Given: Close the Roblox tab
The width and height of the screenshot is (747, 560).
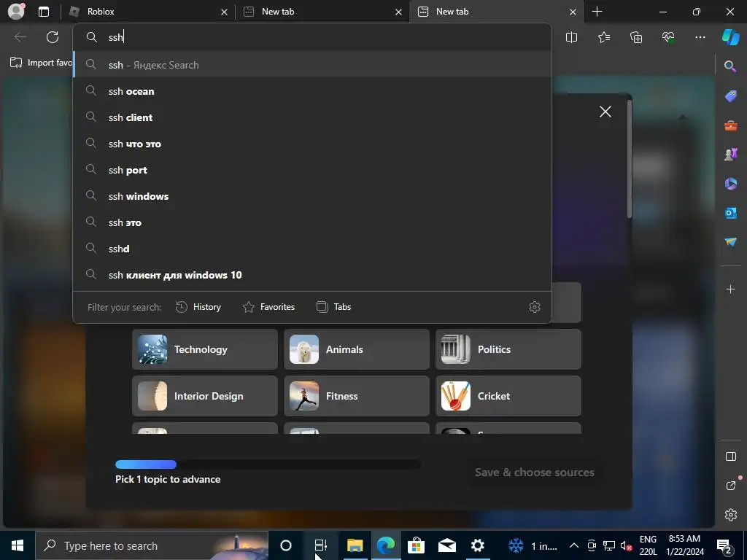Looking at the screenshot, I should point(224,12).
